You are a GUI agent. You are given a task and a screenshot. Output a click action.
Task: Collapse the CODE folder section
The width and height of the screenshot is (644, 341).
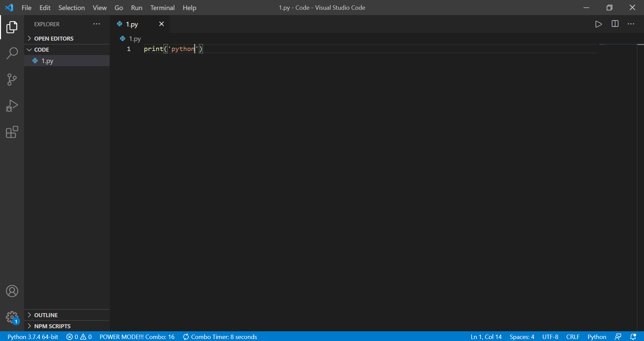[67, 50]
